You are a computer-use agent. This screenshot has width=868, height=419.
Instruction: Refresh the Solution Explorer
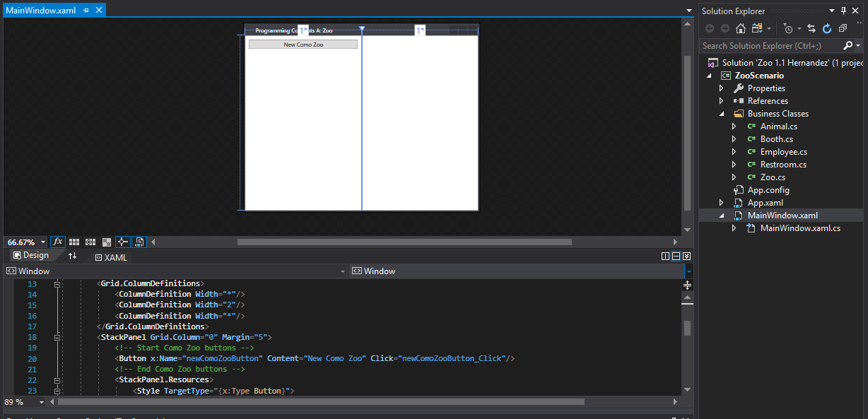[826, 28]
